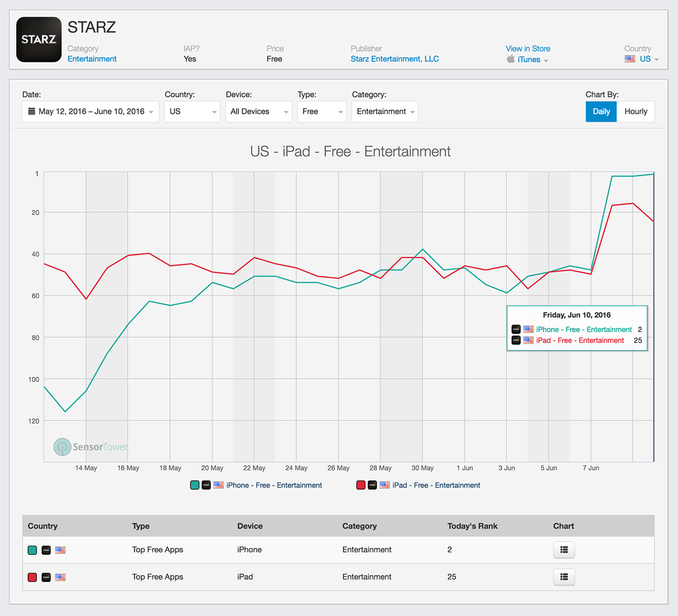Click 'Top Free Apps' in iPad row
This screenshot has height=616, width=678.
coord(158,577)
